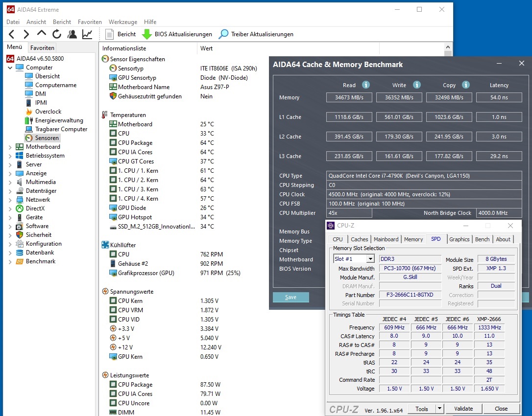Click the Up arrow toolbar icon

tap(41, 34)
